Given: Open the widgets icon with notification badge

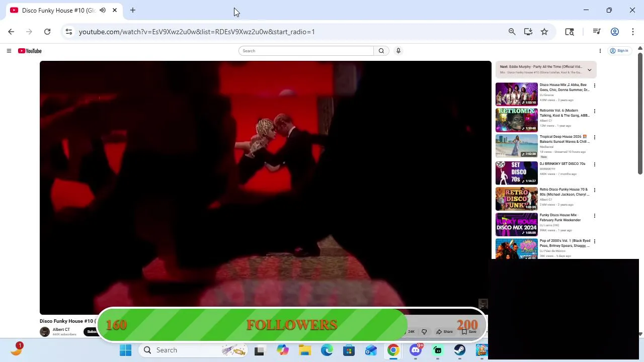Looking at the screenshot, I should pyautogui.click(x=17, y=349).
